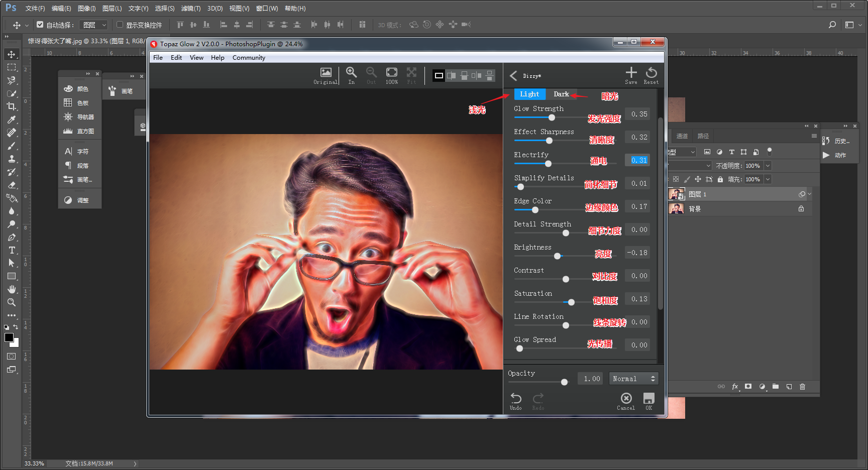The width and height of the screenshot is (868, 470).
Task: Select the Hand tool
Action: (x=12, y=289)
